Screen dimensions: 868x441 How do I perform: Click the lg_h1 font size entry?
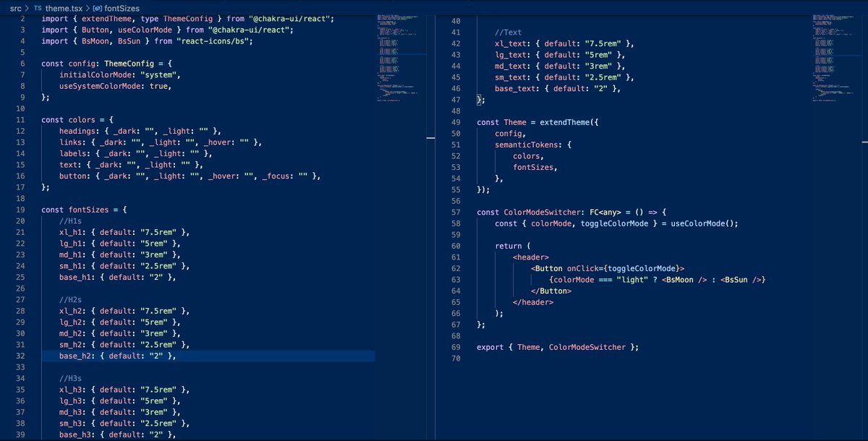coord(120,244)
